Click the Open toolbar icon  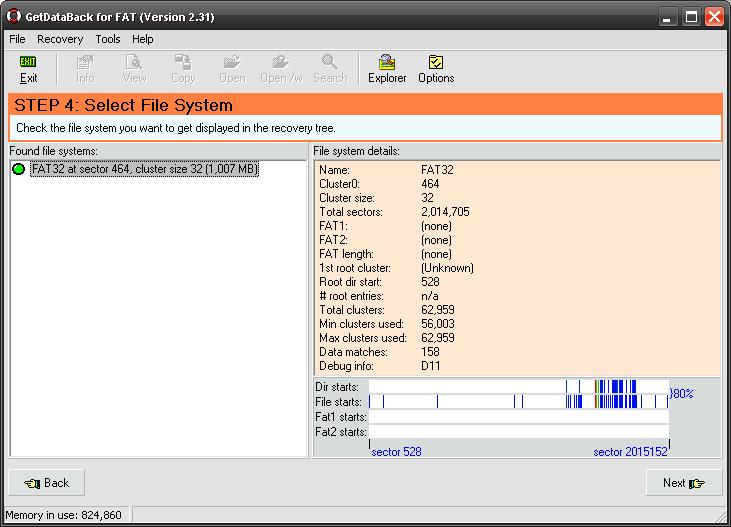coord(232,69)
